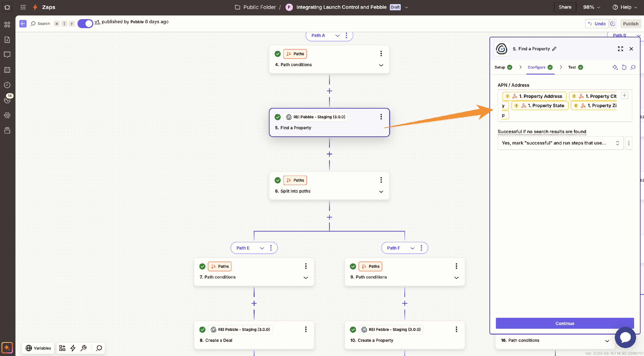Expand step 4 Path conditions chevron
Screen dimensions: 644x356
pos(381,65)
